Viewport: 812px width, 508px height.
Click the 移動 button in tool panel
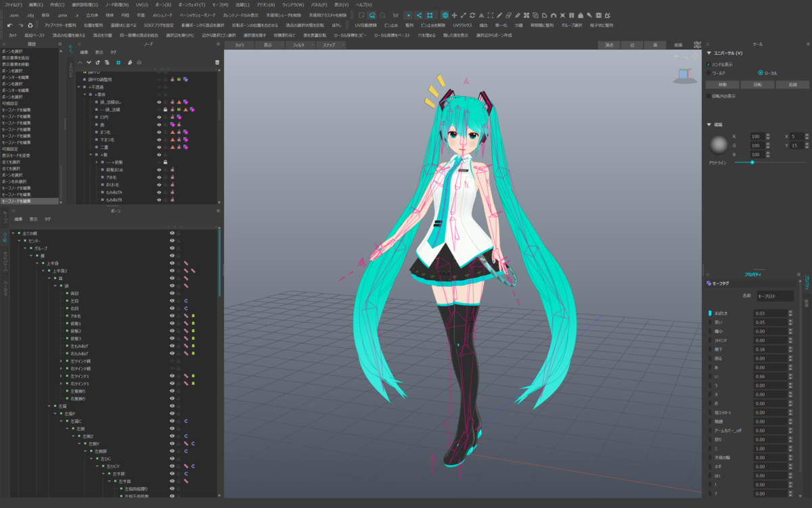(x=723, y=85)
